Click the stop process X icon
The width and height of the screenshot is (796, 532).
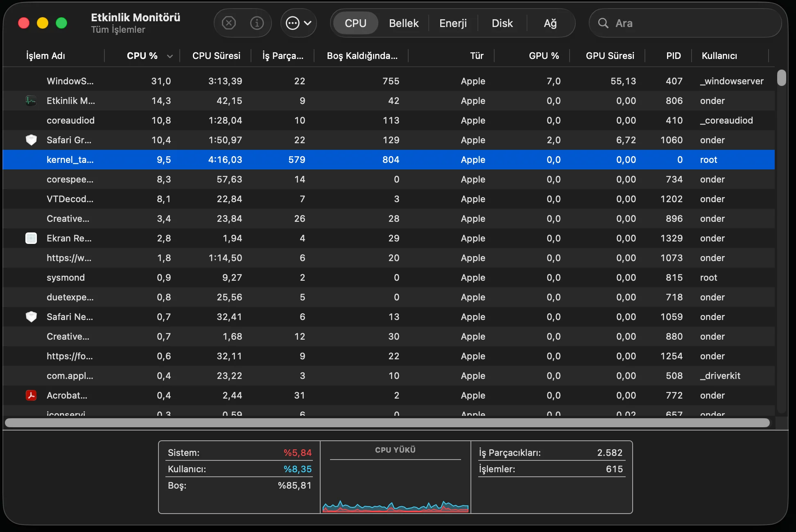[228, 23]
